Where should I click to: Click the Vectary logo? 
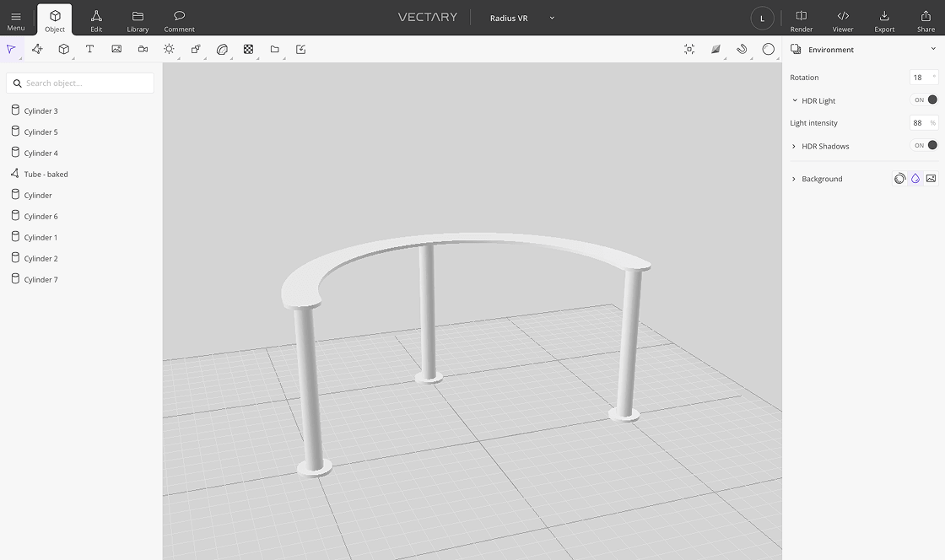point(427,17)
